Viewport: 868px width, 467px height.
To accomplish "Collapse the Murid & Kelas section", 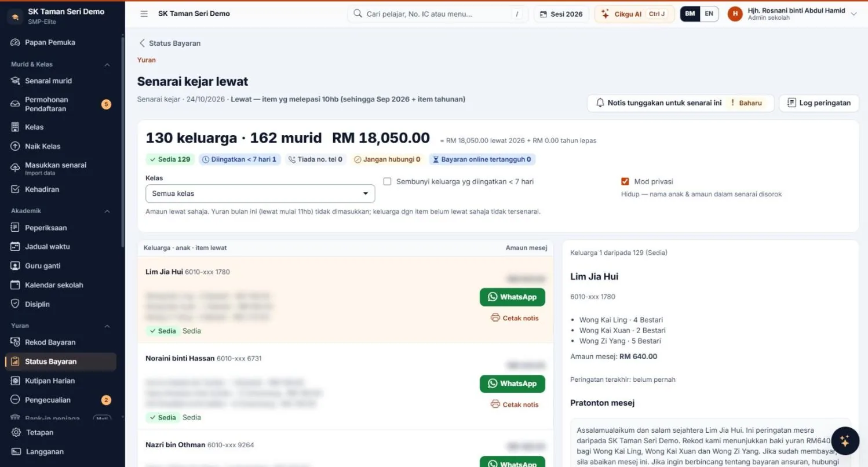I will coord(107,64).
